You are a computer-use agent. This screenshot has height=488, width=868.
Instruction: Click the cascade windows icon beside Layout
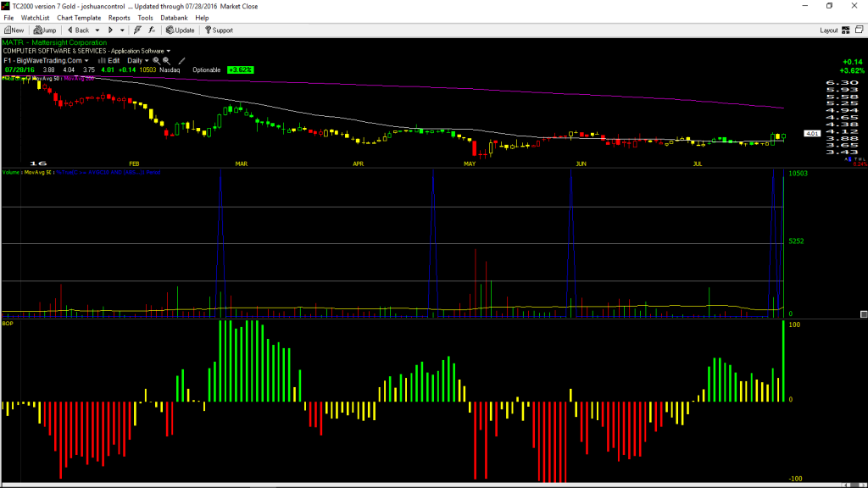tap(860, 30)
